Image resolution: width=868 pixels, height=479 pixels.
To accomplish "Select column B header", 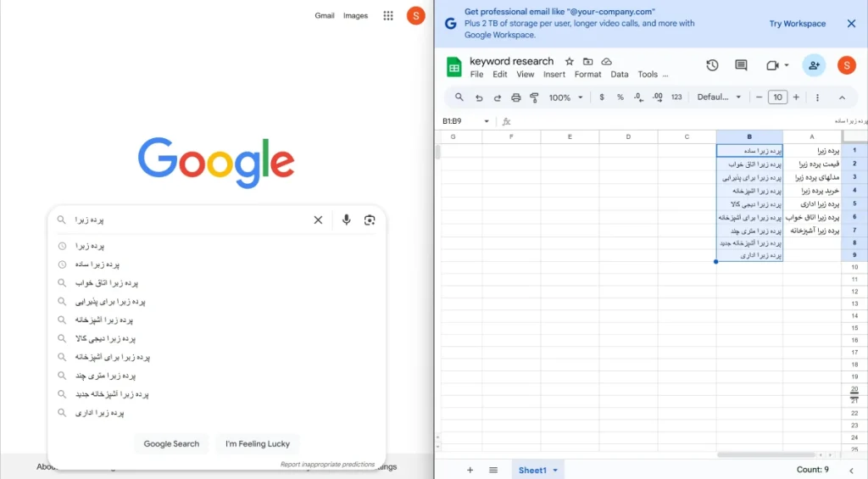I will pos(749,136).
